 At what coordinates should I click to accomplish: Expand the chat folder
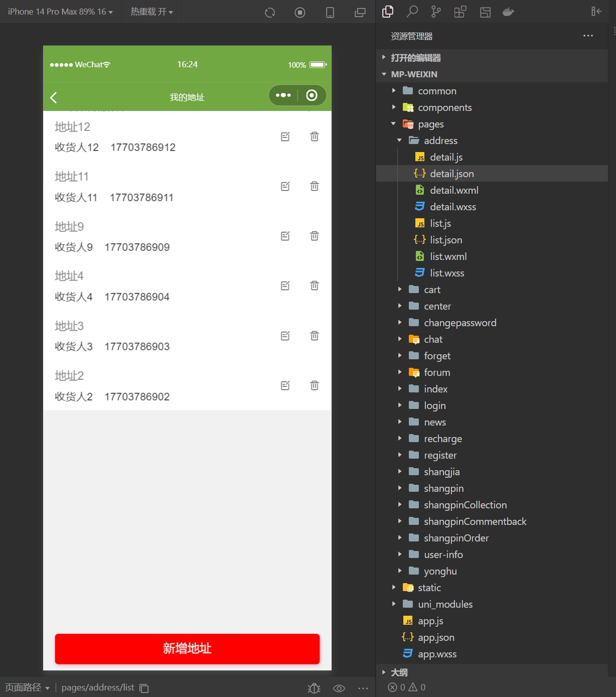[492, 339]
